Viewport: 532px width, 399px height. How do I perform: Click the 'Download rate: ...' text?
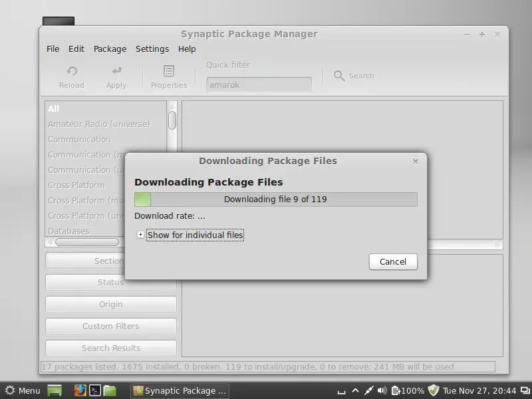(170, 216)
